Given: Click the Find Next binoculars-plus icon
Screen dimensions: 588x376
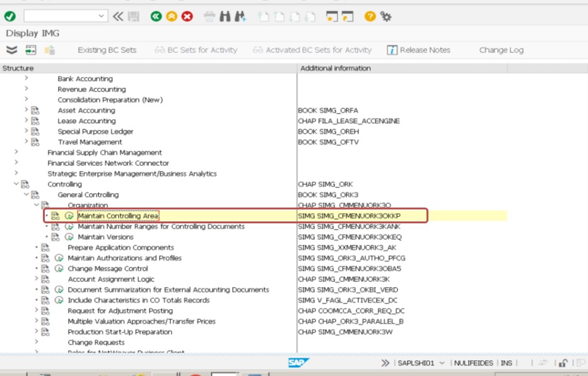Looking at the screenshot, I should [x=240, y=16].
